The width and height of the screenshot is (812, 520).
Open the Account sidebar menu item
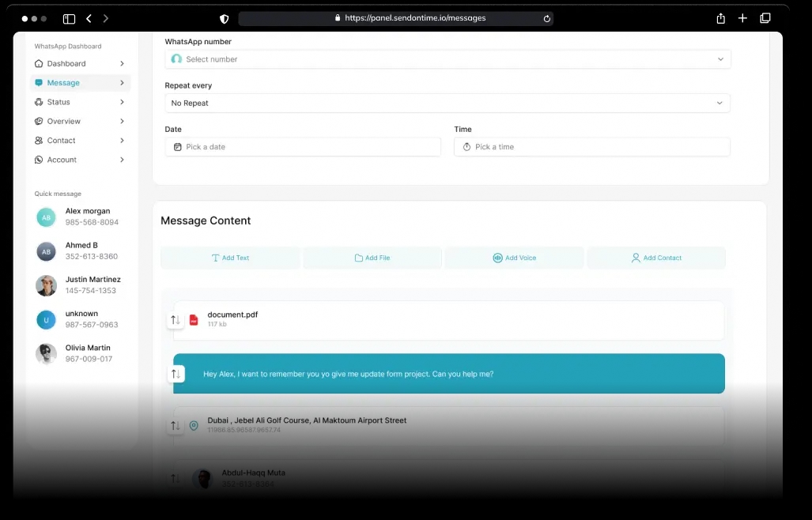(62, 160)
